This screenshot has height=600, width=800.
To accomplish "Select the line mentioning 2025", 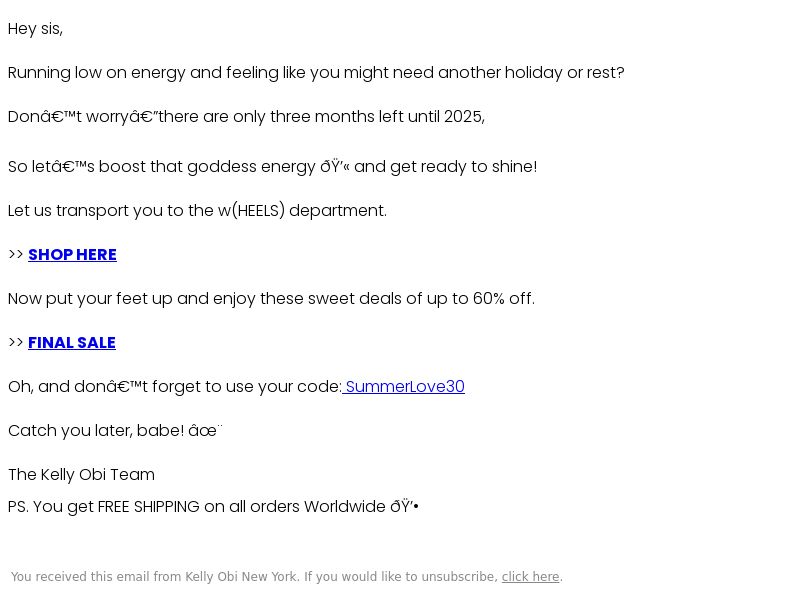I will [246, 117].
